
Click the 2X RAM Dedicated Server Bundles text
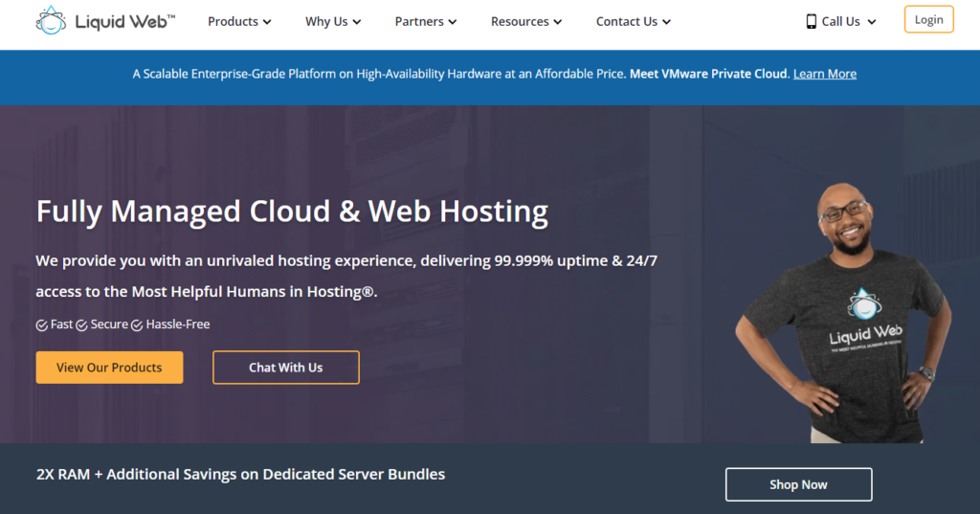pyautogui.click(x=240, y=474)
